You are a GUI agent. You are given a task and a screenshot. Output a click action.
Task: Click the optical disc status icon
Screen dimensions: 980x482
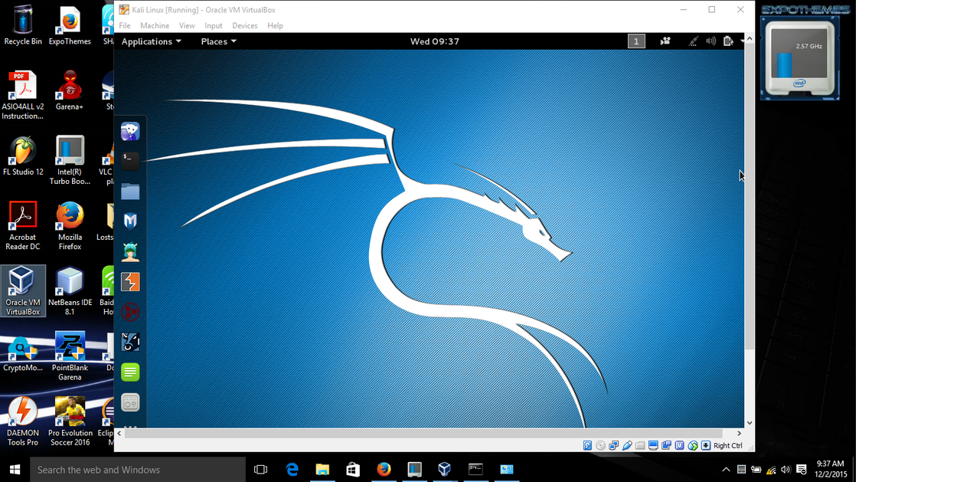[600, 445]
